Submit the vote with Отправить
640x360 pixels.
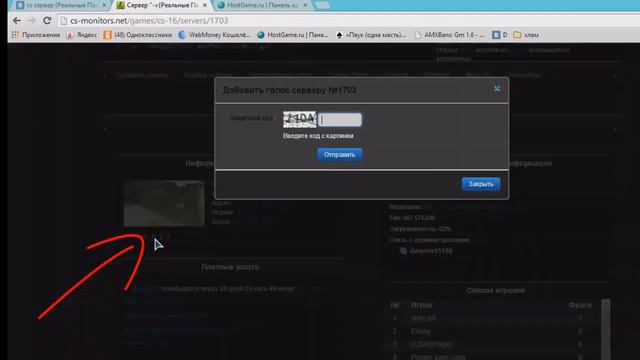[x=340, y=155]
